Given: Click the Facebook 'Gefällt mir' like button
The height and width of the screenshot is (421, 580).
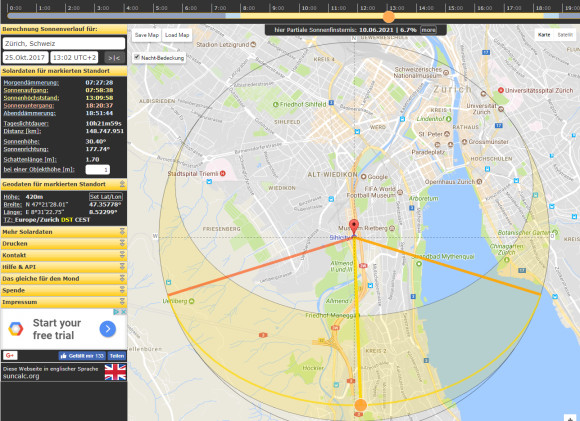Looking at the screenshot, I should pyautogui.click(x=81, y=356).
